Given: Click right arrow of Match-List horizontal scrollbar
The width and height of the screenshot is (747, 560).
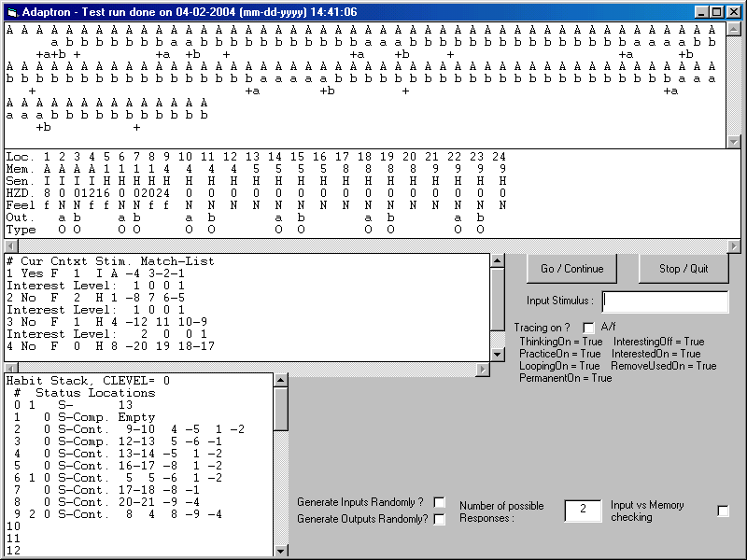Looking at the screenshot, I should (x=483, y=369).
